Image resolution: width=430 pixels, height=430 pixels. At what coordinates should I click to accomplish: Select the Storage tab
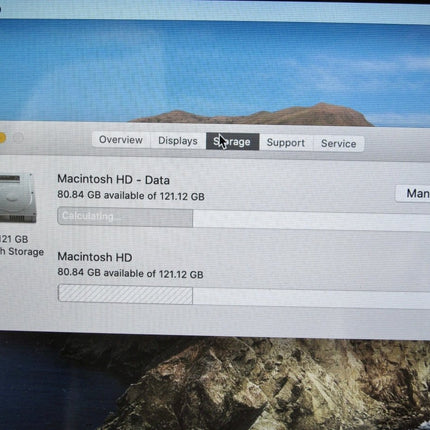(x=232, y=142)
